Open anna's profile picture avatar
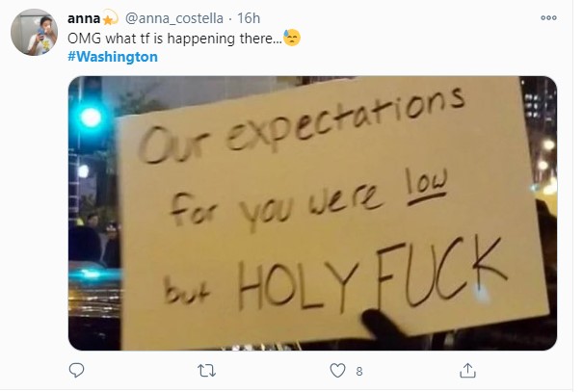This screenshot has width=583, height=392. click(x=33, y=36)
